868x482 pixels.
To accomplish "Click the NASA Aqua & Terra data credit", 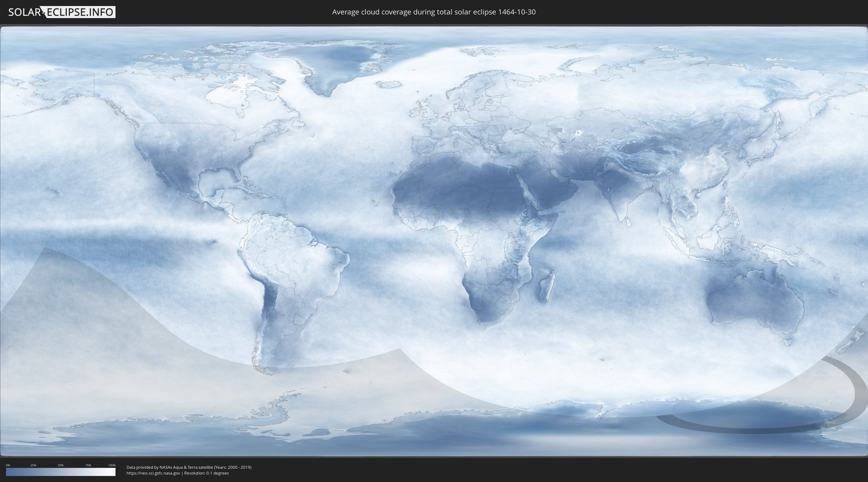I will 189,467.
